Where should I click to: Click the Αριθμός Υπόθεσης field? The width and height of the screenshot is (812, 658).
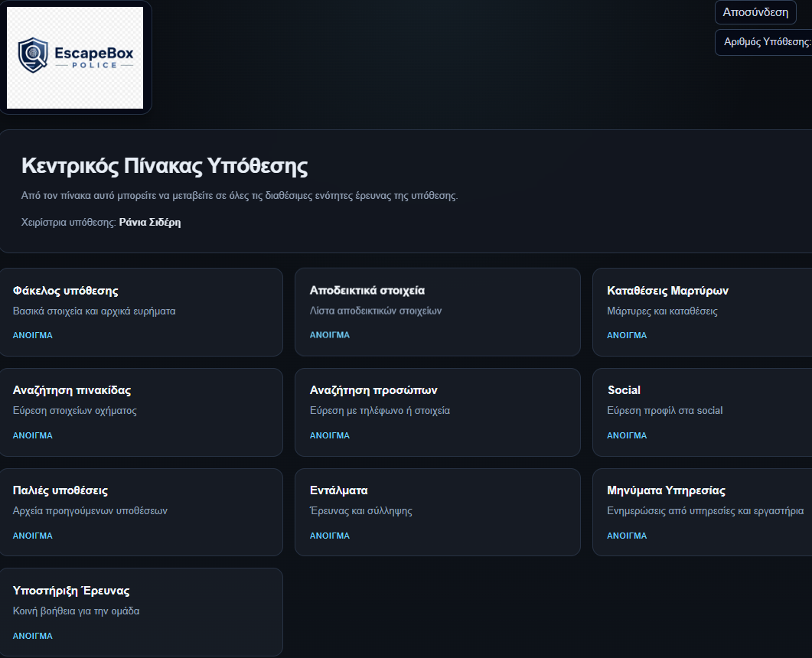point(764,42)
